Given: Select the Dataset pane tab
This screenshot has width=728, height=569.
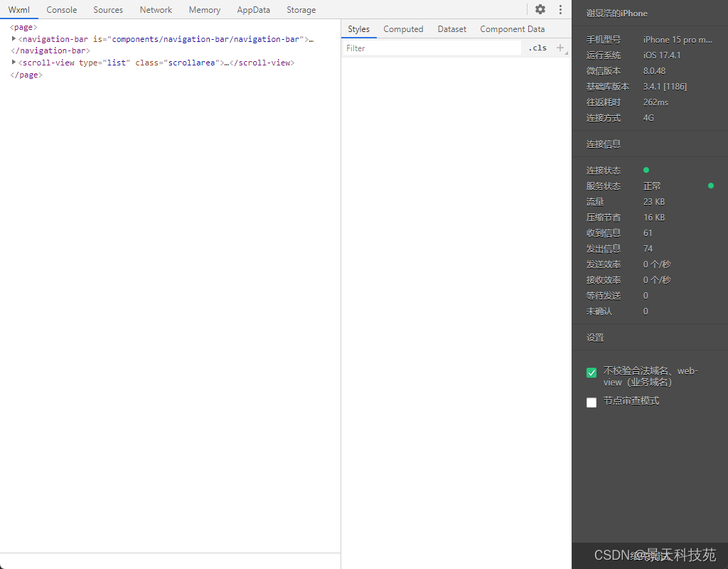Looking at the screenshot, I should point(451,28).
